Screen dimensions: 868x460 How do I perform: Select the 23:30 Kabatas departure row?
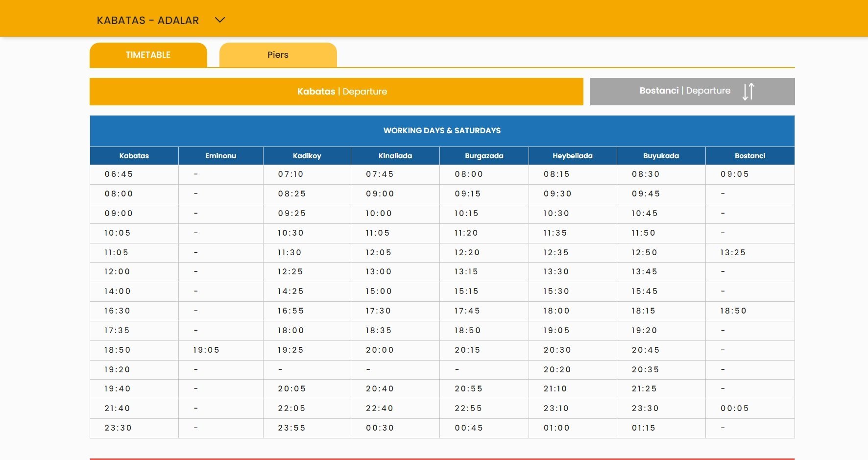click(118, 428)
